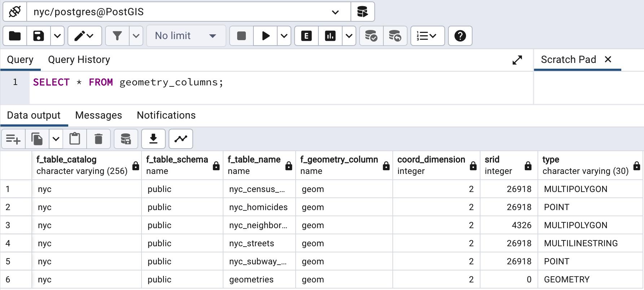This screenshot has width=644, height=290.
Task: Switch to the Query History tab
Action: click(79, 60)
